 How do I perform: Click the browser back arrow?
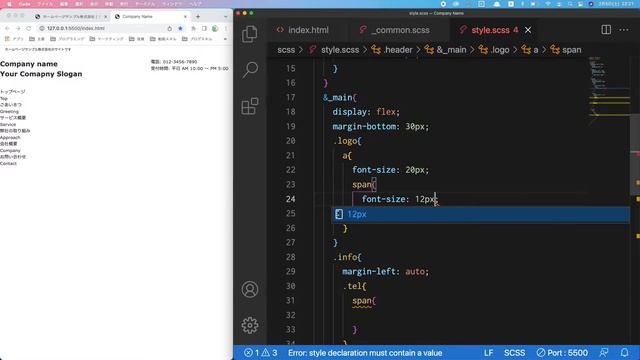[x=7, y=28]
